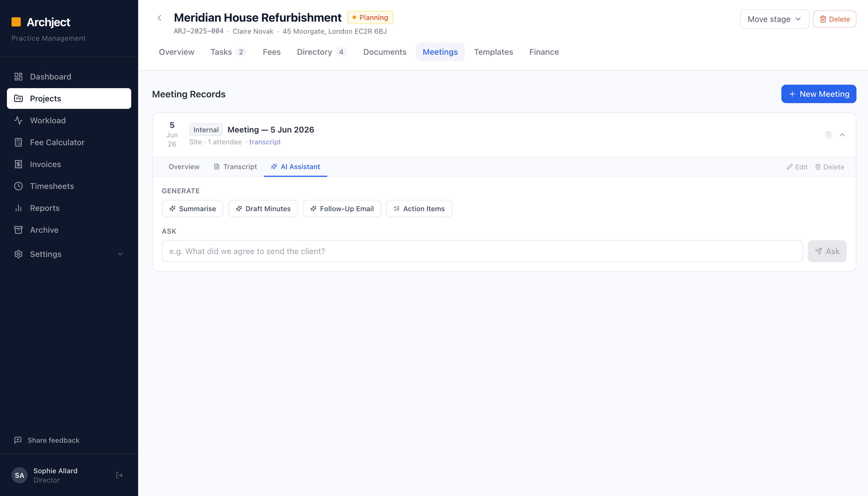Collapse the 5 Jun 2026 meeting record

pyautogui.click(x=842, y=135)
